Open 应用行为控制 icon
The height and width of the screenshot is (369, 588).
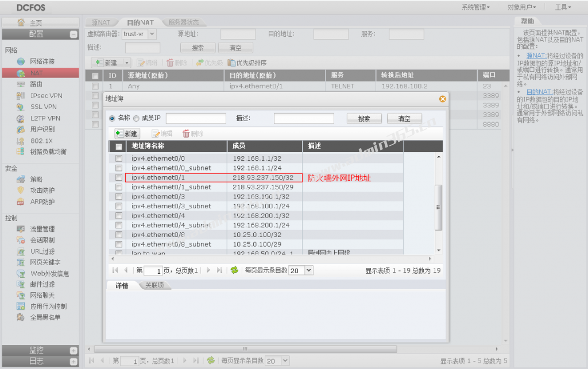pos(21,306)
